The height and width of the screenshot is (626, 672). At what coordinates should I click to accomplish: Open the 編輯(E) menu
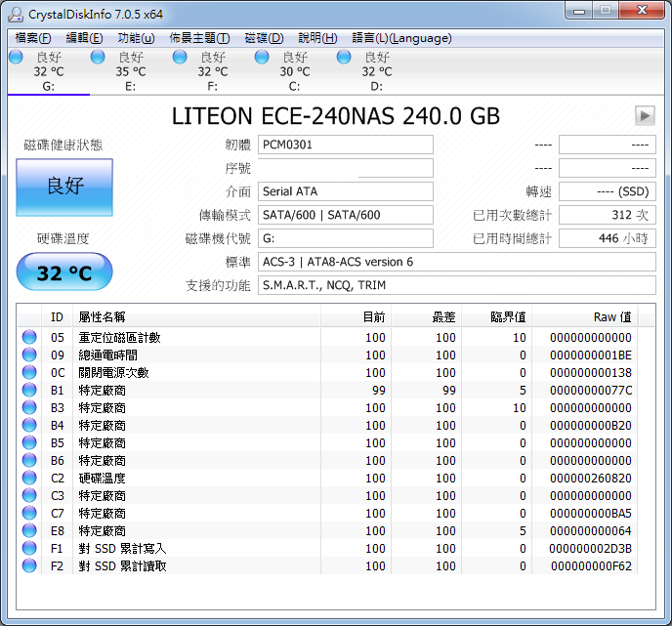(x=84, y=38)
